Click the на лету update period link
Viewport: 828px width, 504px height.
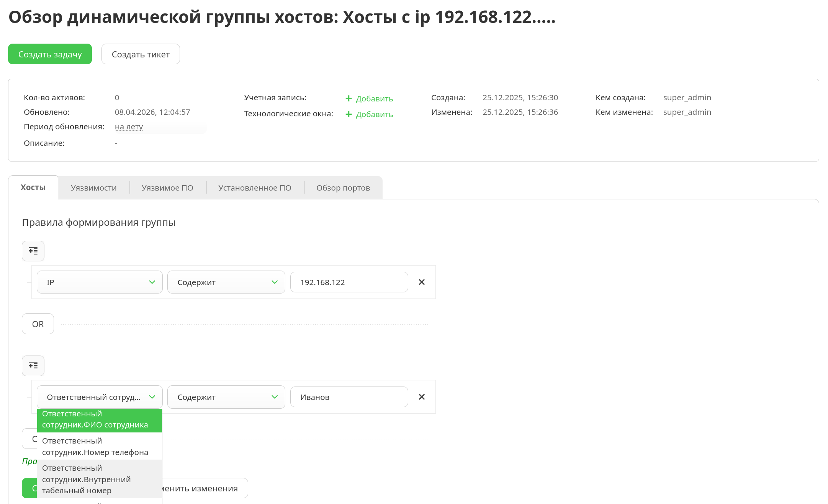pyautogui.click(x=129, y=127)
